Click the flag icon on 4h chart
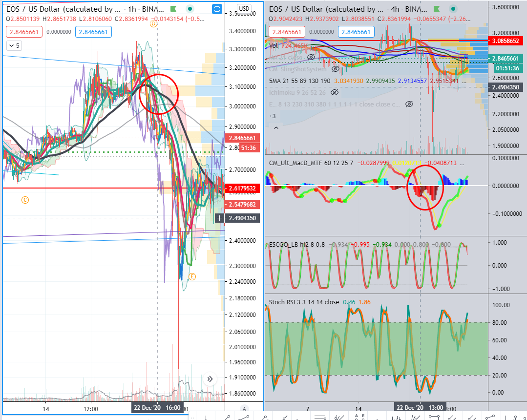Image resolution: width=527 pixels, height=420 pixels. pyautogui.click(x=437, y=9)
